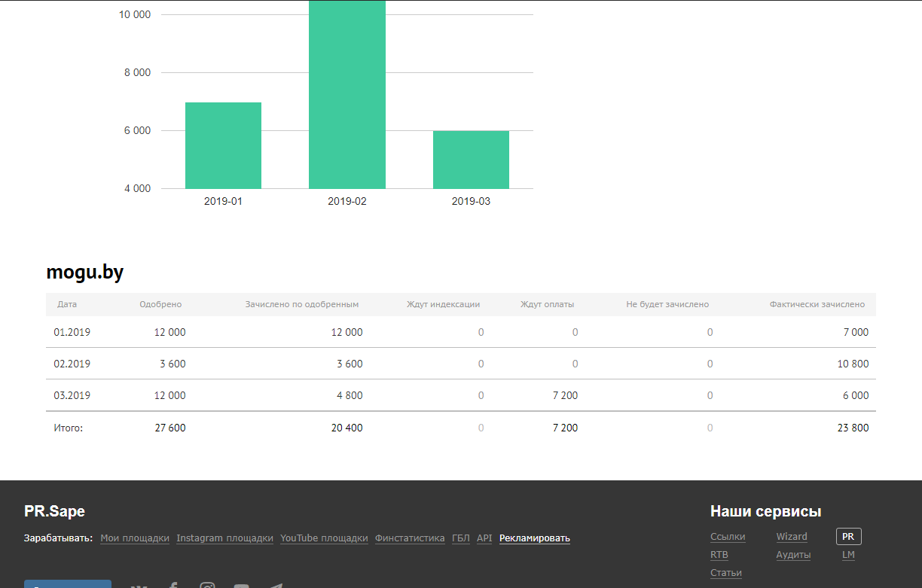Click the 10 000 y-axis label
Image resolution: width=922 pixels, height=588 pixels.
[x=135, y=14]
